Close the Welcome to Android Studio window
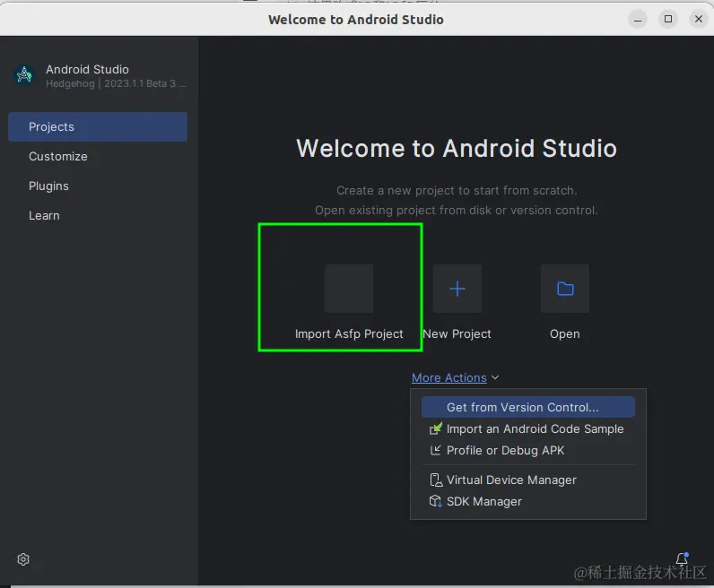The width and height of the screenshot is (714, 588). click(x=699, y=19)
